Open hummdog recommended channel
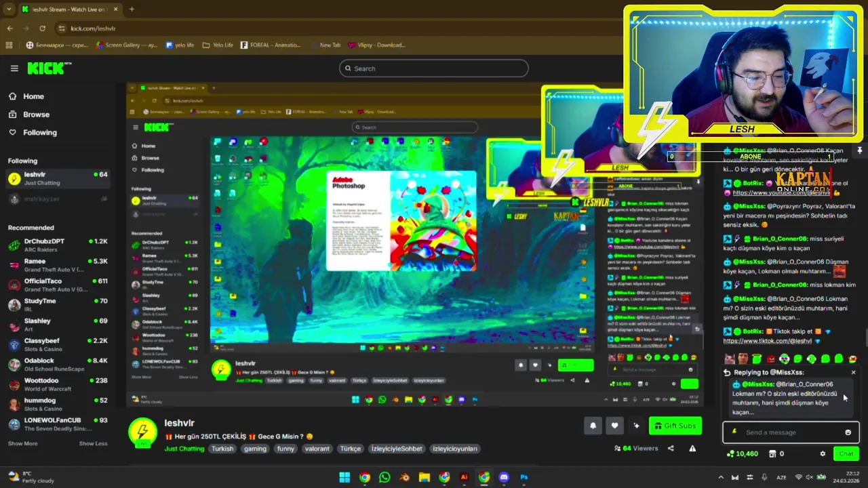The image size is (868, 488). tap(58, 404)
